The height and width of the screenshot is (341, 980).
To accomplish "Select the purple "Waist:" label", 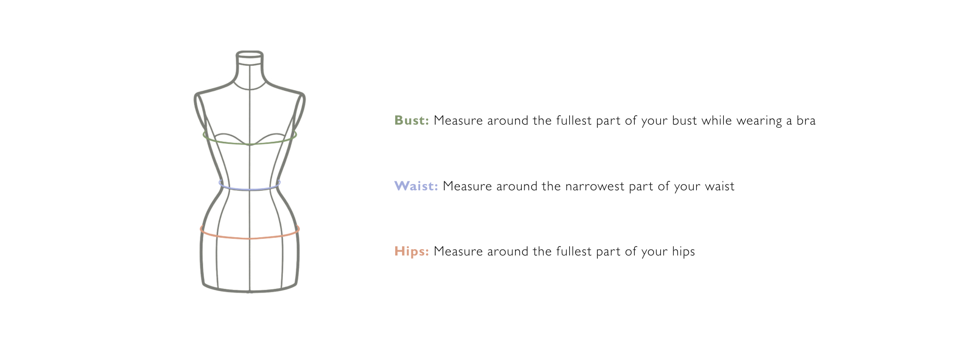I will click(x=416, y=186).
